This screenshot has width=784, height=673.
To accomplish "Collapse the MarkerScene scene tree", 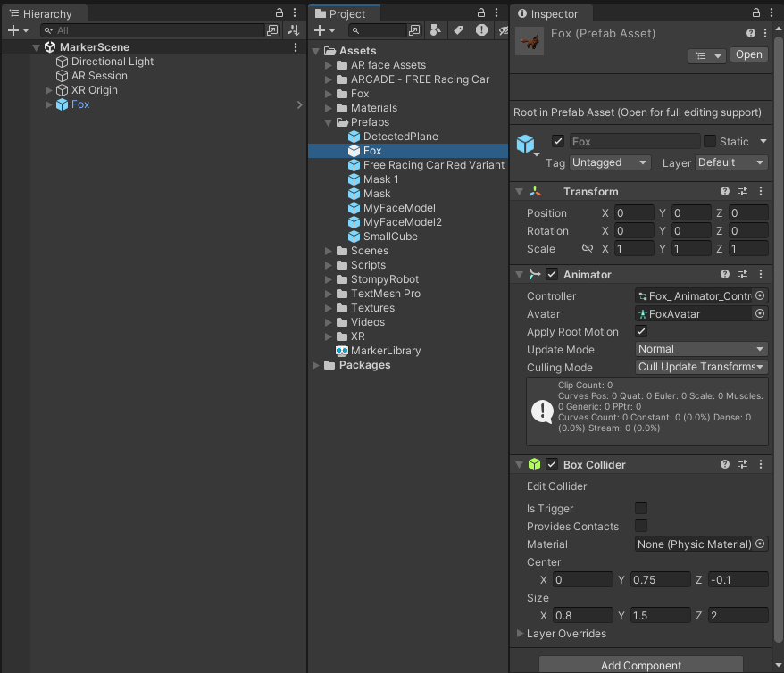I will point(36,47).
